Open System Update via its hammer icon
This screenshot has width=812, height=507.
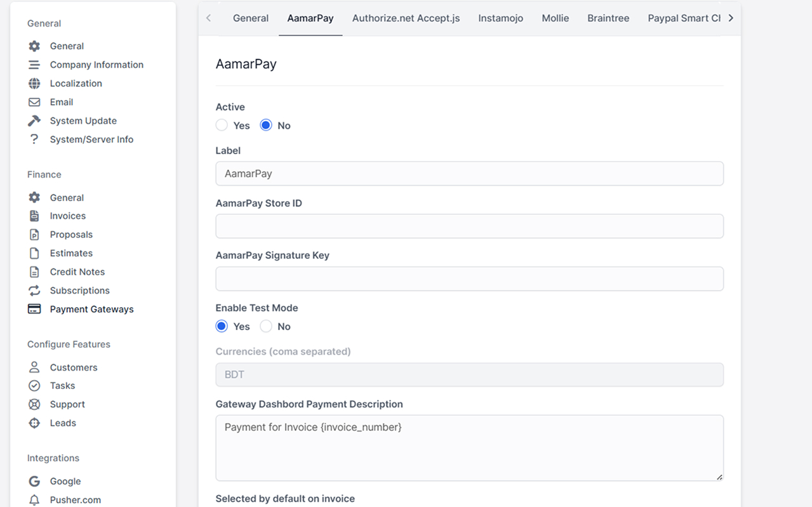[x=34, y=121]
